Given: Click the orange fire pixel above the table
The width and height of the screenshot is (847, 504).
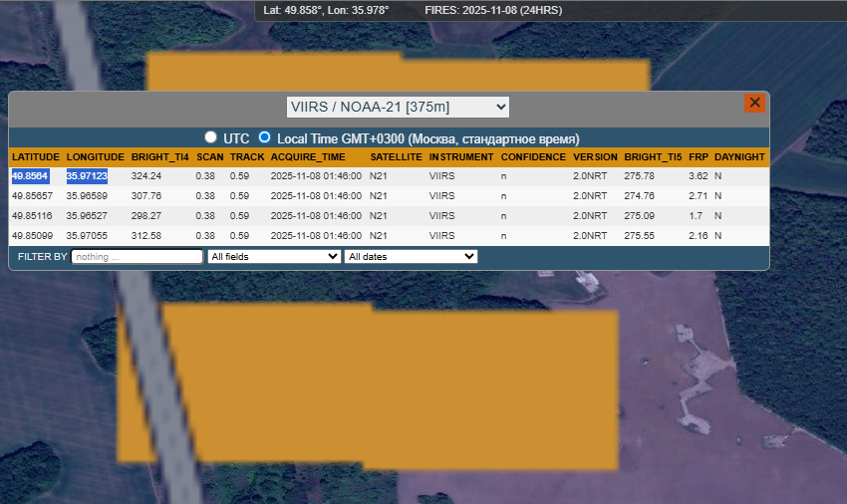Looking at the screenshot, I should click(x=399, y=74).
